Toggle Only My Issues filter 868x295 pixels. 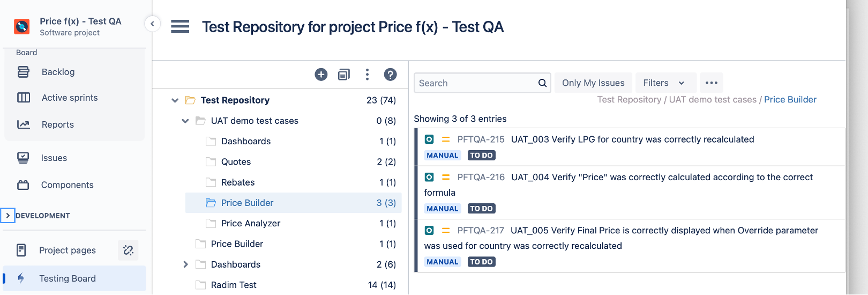point(593,83)
